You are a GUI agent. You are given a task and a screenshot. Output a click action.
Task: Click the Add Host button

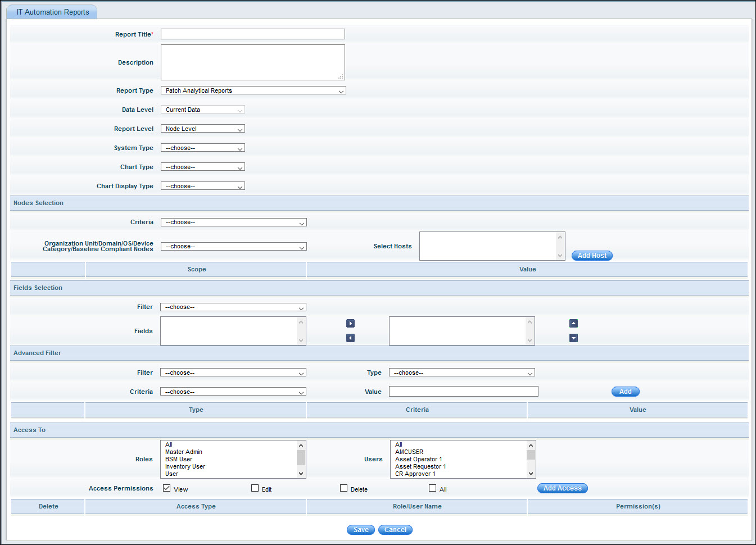pyautogui.click(x=592, y=256)
